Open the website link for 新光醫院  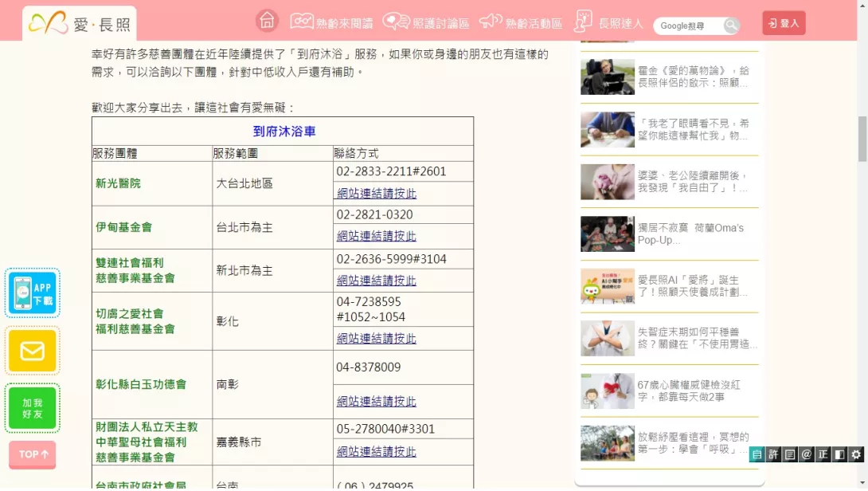click(x=377, y=194)
